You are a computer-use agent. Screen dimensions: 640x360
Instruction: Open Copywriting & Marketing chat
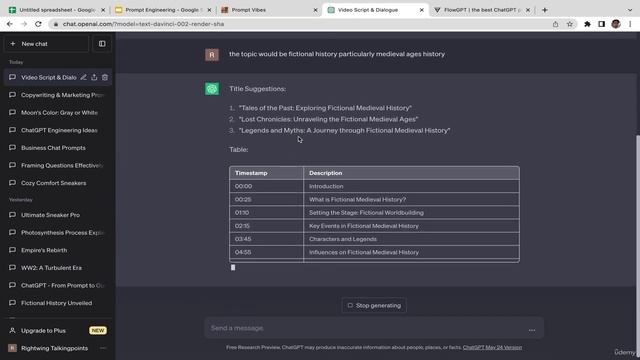point(58,95)
